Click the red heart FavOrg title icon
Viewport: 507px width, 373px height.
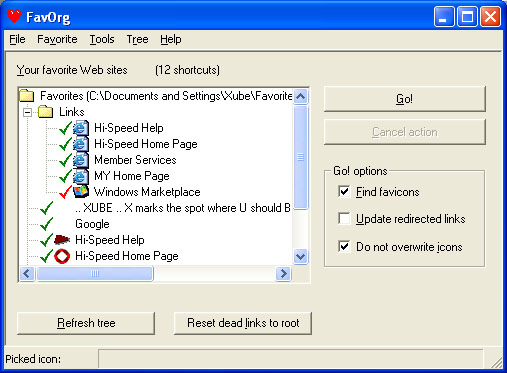14,16
